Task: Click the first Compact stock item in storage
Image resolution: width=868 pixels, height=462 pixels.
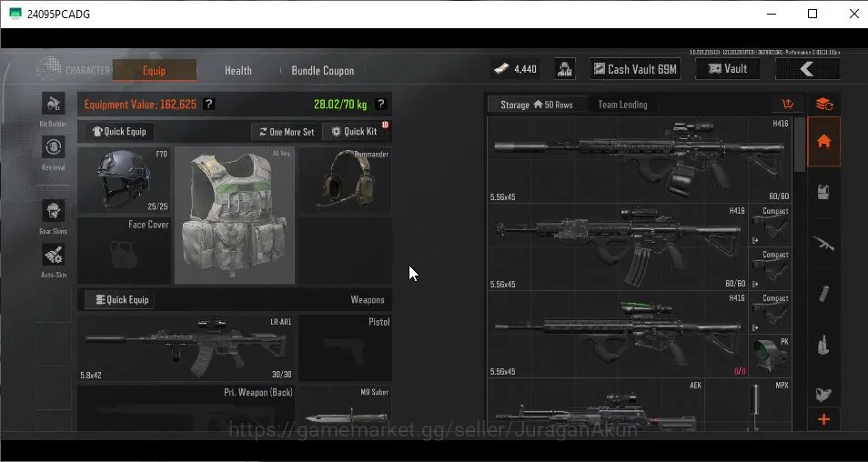Action: 771,226
